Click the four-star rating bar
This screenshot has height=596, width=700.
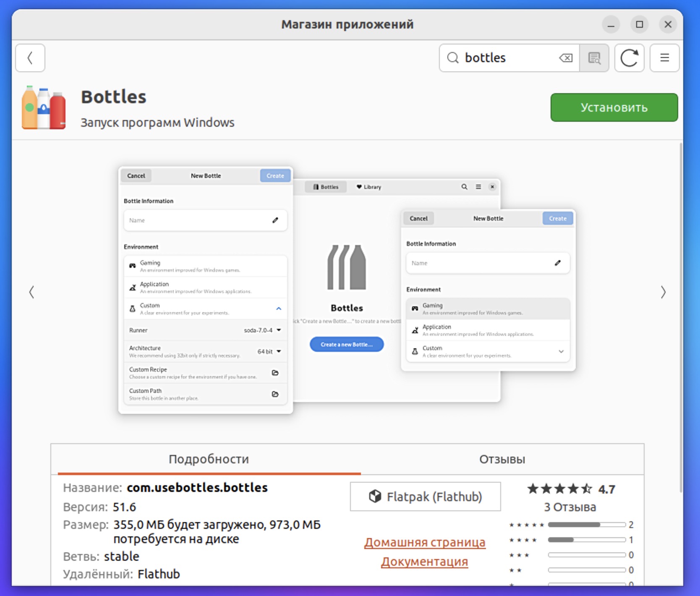587,540
